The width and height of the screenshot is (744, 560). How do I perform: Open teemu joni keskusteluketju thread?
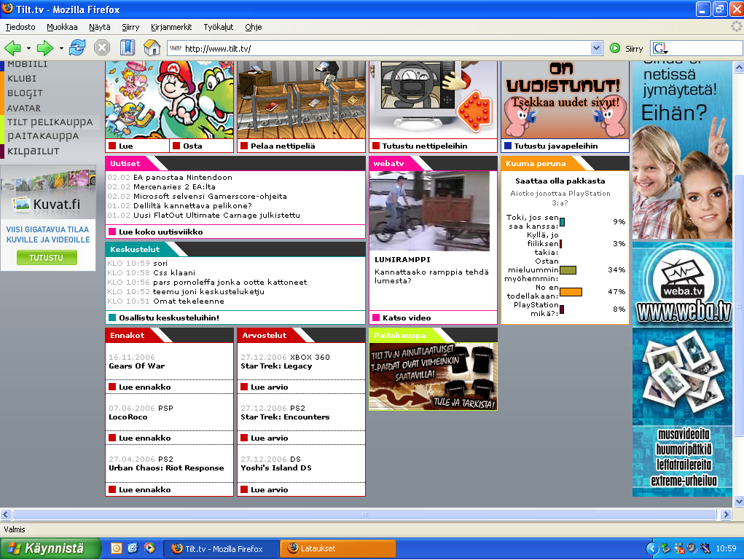coord(208,291)
